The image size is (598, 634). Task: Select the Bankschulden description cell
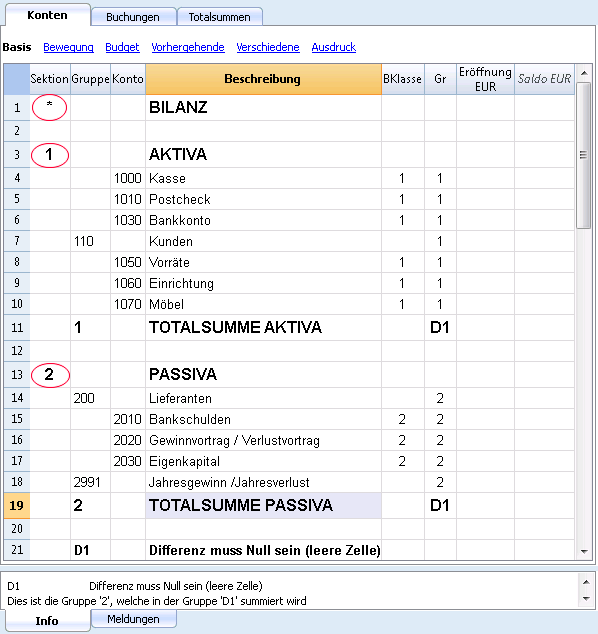point(263,419)
